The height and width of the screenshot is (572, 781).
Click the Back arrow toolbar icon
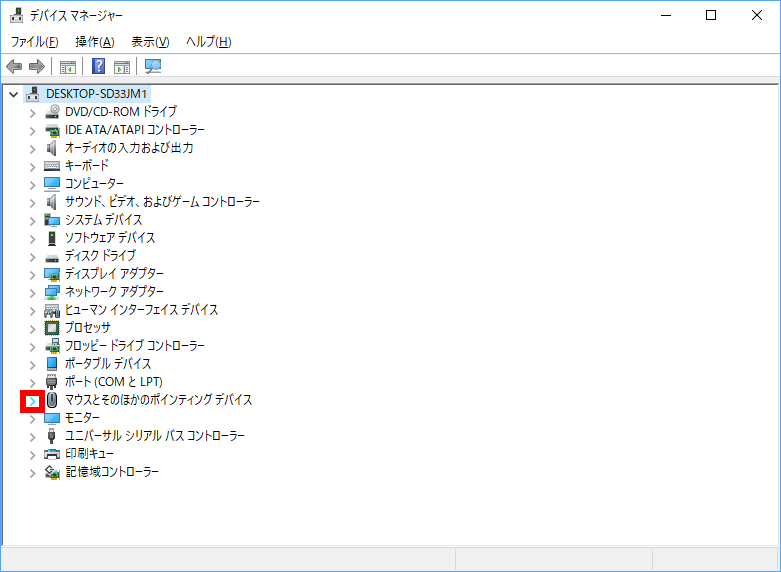coord(14,66)
